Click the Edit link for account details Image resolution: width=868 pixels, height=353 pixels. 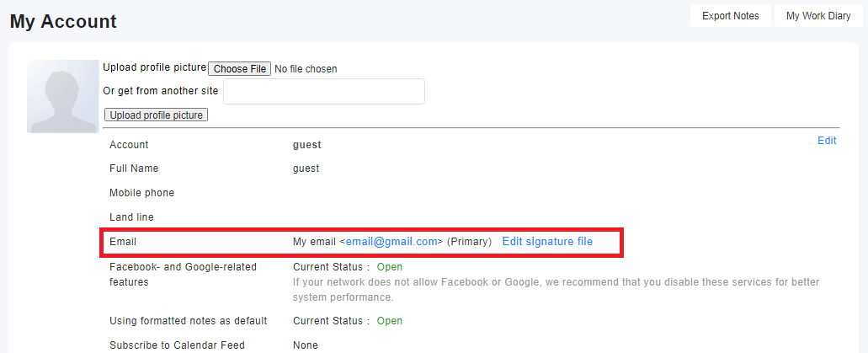[x=827, y=141]
